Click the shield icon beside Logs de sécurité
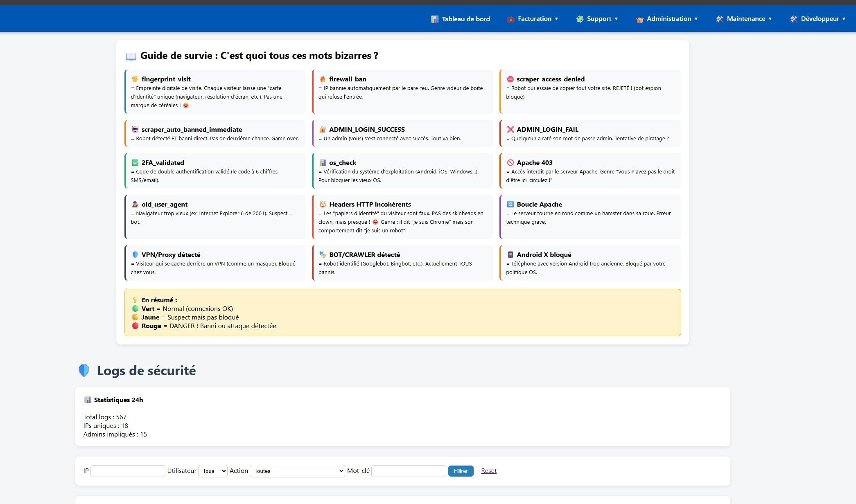Screen dimensions: 856x504 [x=84, y=370]
